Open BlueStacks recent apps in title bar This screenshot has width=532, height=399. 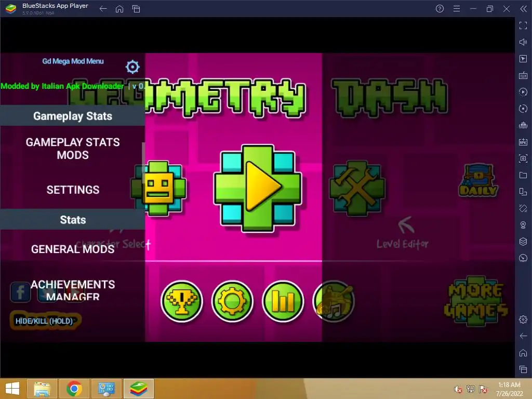(x=136, y=9)
